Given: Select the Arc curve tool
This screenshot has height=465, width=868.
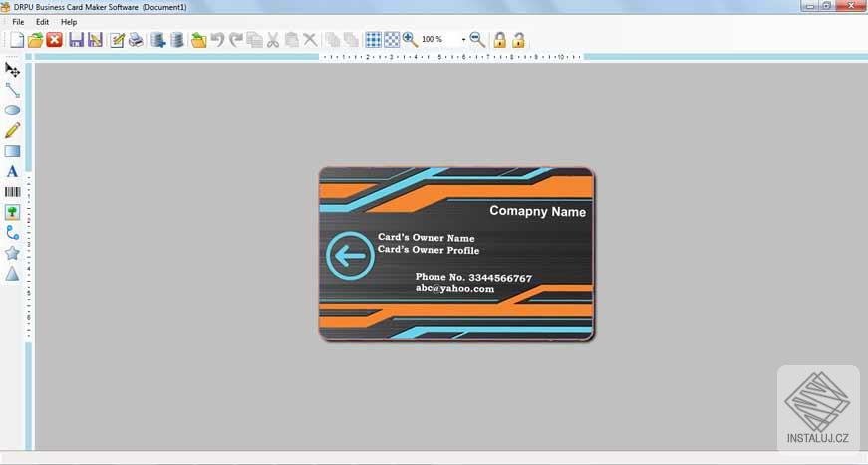Looking at the screenshot, I should (12, 233).
